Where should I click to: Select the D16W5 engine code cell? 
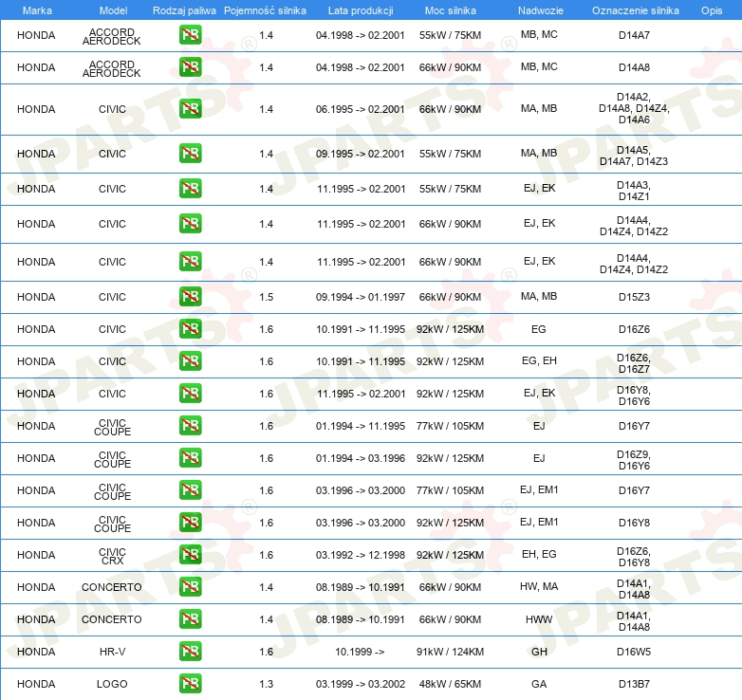click(x=634, y=652)
